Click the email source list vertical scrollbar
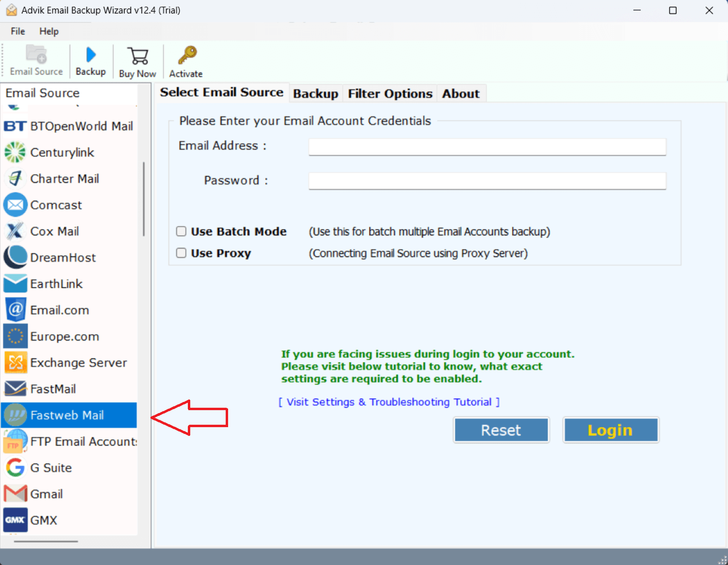Screen dimensions: 728x565 (144, 199)
